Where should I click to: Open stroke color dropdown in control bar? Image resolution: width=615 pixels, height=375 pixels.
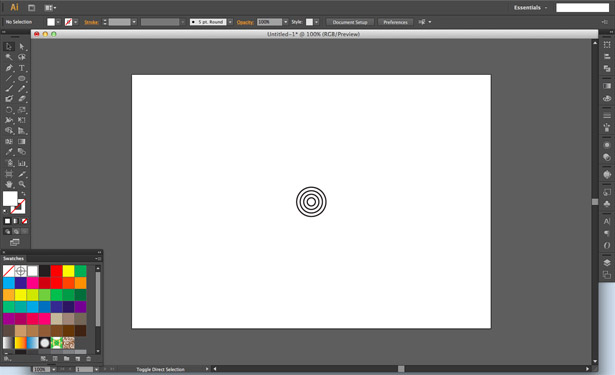click(x=75, y=22)
